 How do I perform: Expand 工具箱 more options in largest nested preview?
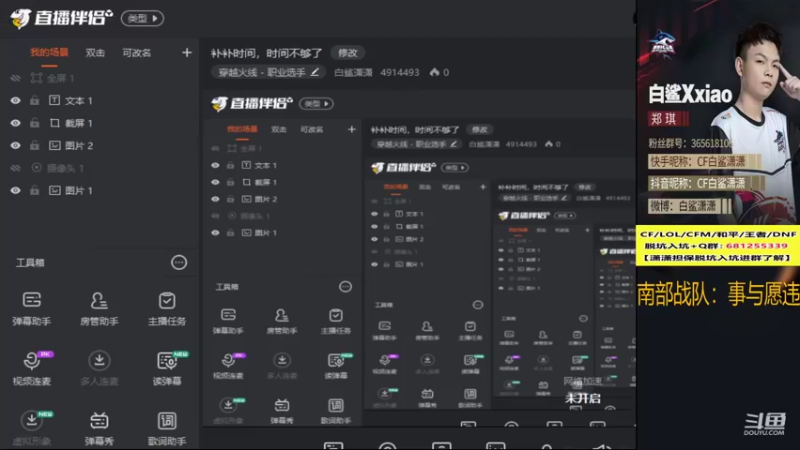tap(345, 287)
